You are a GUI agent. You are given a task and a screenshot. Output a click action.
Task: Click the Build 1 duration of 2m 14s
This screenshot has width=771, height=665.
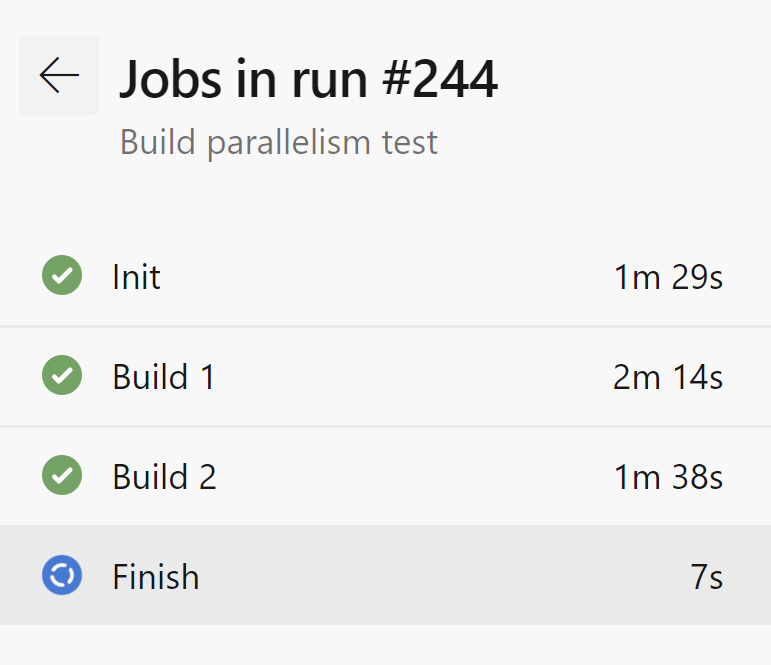(x=668, y=376)
